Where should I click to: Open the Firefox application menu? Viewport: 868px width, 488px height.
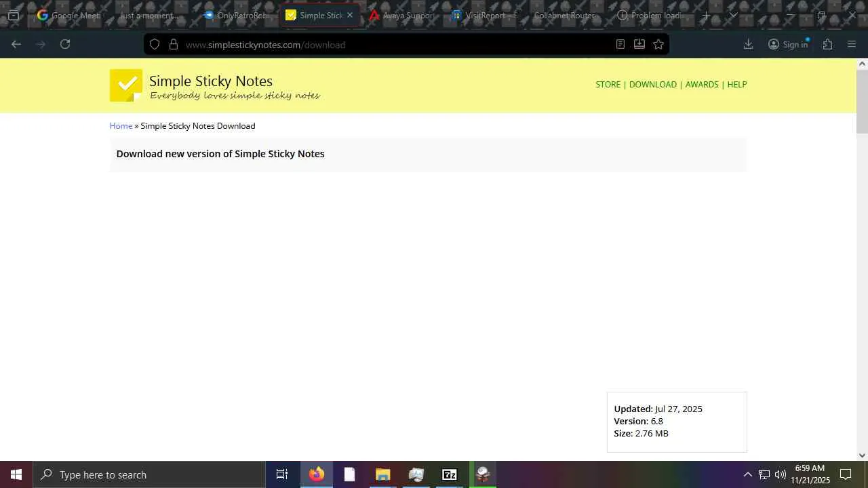(852, 44)
